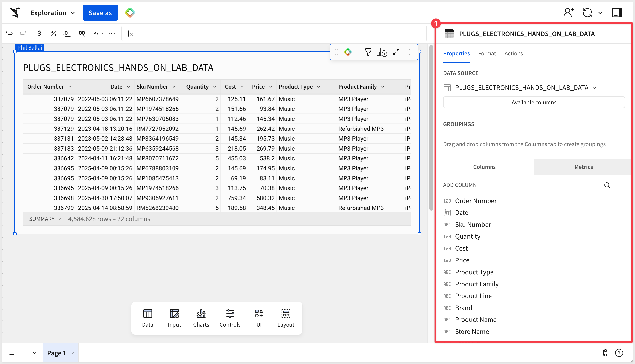This screenshot has width=635, height=364.
Task: Click the formula bar input field
Action: 282,33
